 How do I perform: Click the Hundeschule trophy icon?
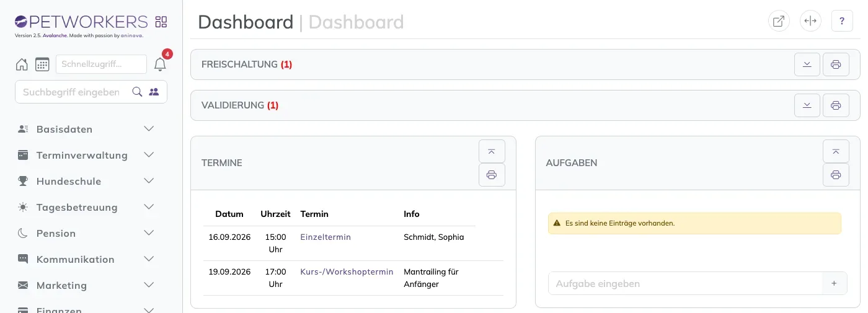point(23,181)
